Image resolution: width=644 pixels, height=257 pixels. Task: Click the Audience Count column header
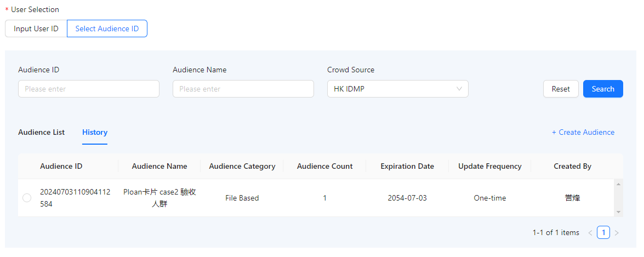tap(324, 166)
